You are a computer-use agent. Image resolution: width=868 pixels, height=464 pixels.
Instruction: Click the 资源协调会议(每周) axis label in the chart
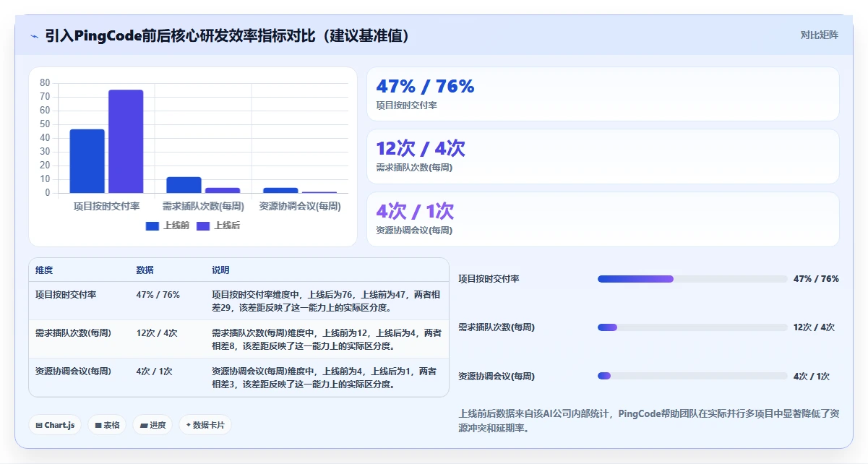click(x=300, y=206)
